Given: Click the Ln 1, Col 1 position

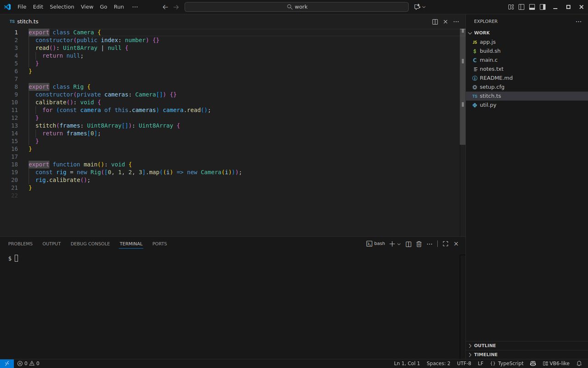Looking at the screenshot, I should click(407, 363).
